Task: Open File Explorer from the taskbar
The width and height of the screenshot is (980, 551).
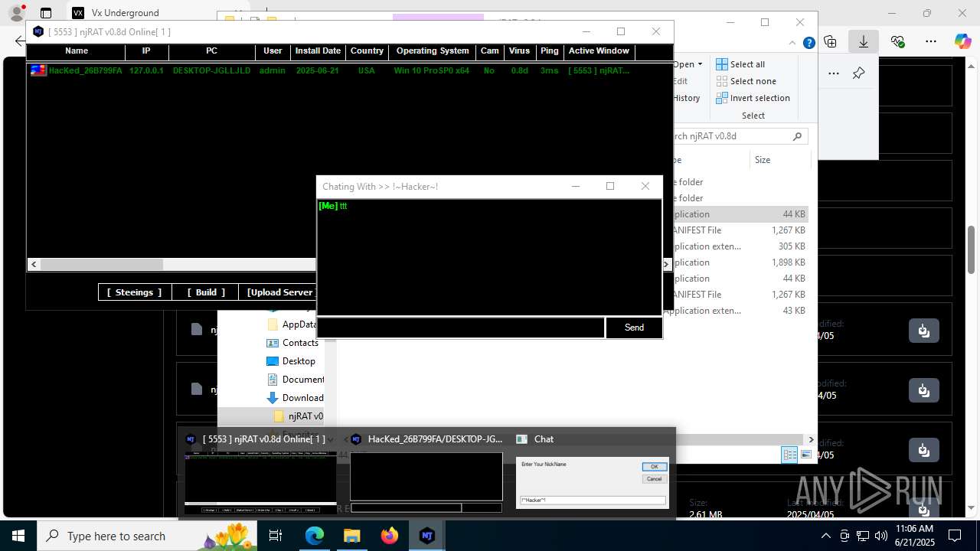Action: coord(352,536)
